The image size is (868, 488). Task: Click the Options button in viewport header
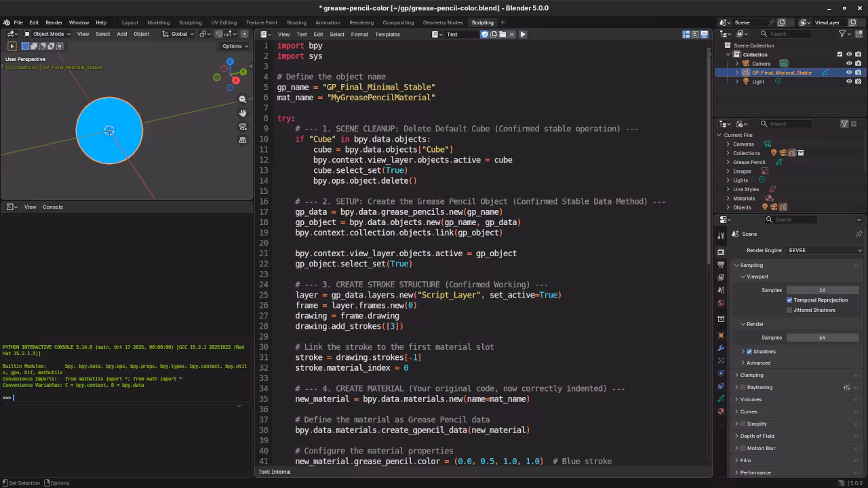point(233,46)
